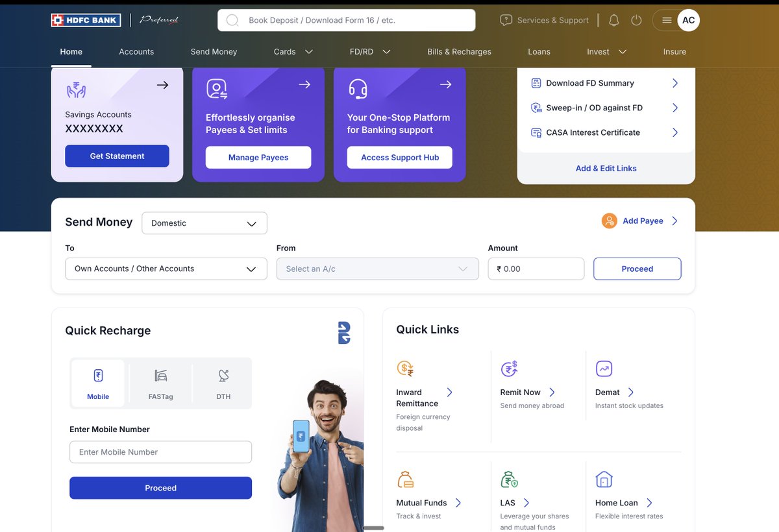Click the Services & Support link

tap(553, 20)
